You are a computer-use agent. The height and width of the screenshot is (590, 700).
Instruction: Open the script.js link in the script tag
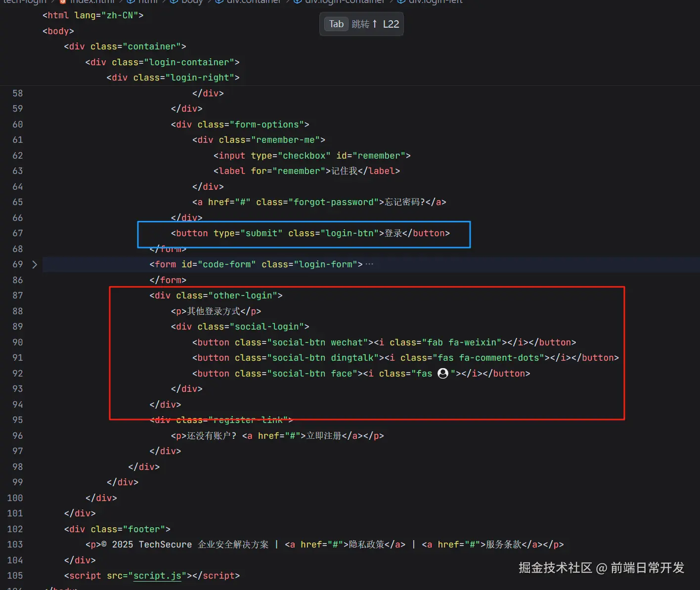[x=158, y=576]
